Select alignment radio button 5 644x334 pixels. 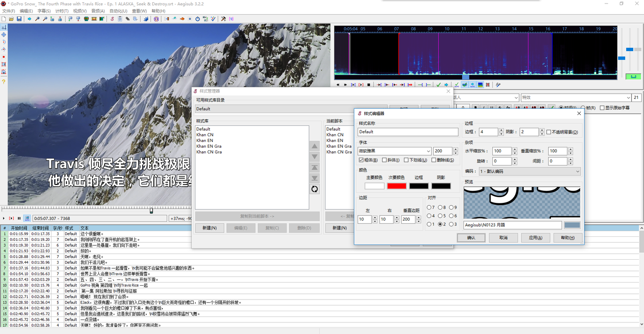(441, 216)
